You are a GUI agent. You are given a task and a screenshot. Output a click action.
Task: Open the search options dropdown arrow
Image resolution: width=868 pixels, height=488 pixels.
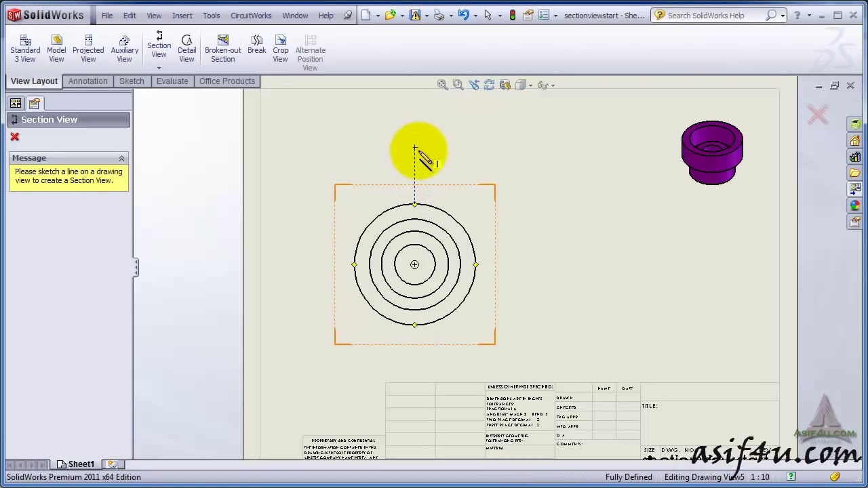tap(783, 16)
